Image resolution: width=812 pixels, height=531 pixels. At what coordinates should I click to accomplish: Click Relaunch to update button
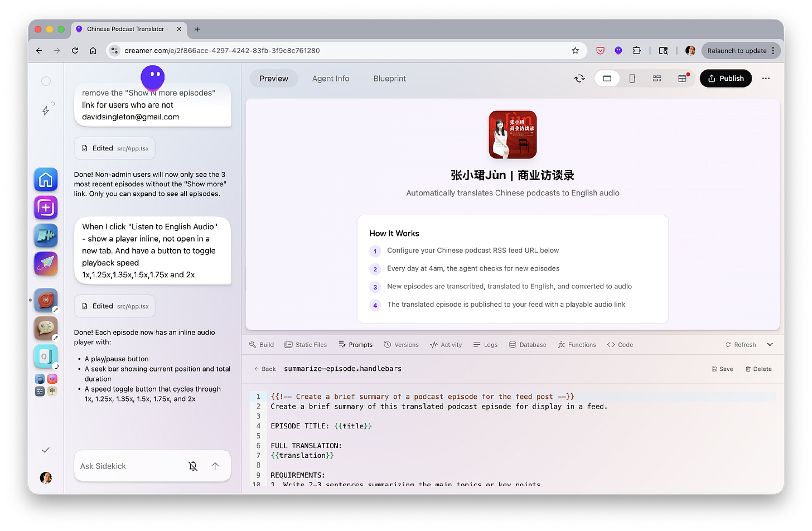[741, 51]
